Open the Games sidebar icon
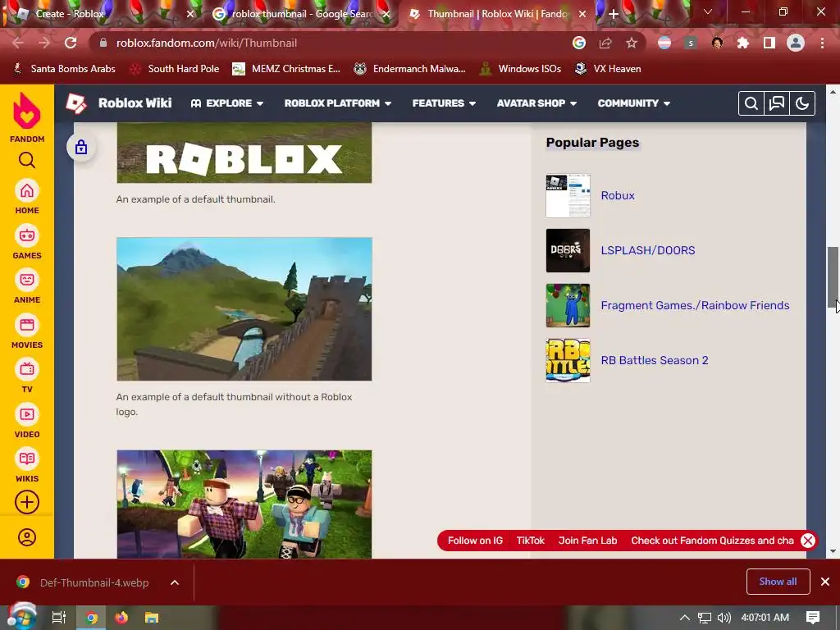The height and width of the screenshot is (630, 840). (x=27, y=235)
